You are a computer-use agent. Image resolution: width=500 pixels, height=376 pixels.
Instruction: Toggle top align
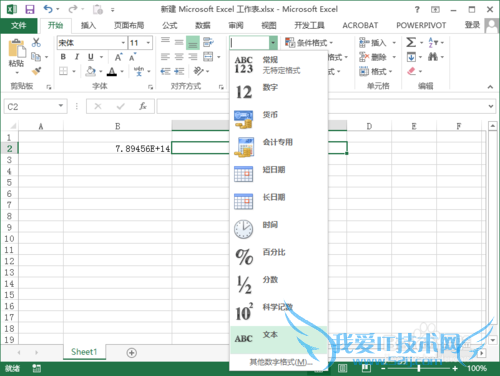(x=165, y=41)
